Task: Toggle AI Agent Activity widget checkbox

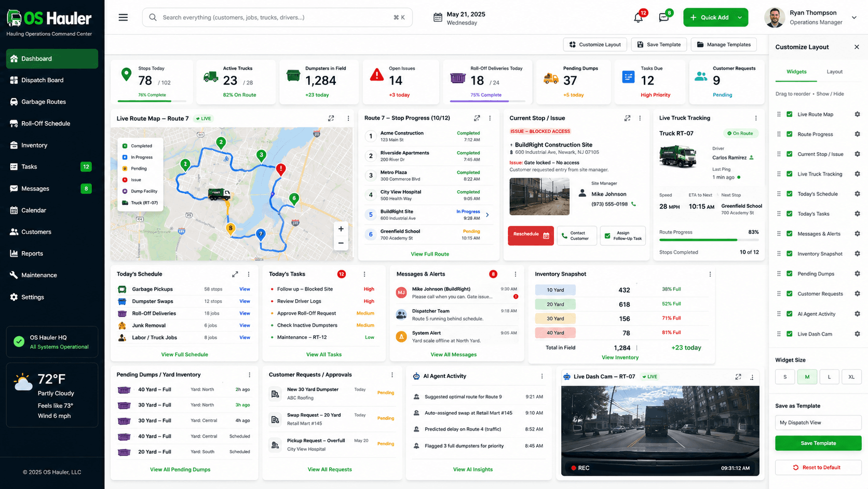Action: 790,314
